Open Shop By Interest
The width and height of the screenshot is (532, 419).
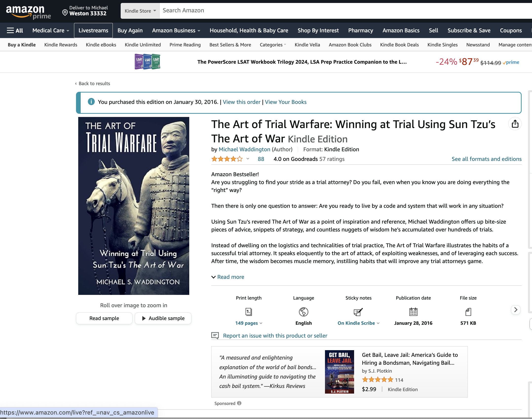318,30
